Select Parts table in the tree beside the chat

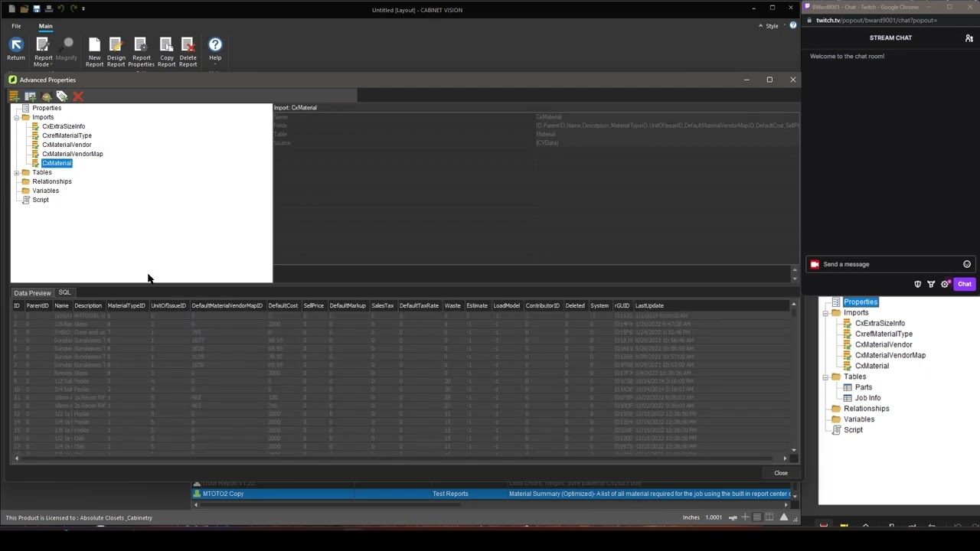(x=864, y=387)
